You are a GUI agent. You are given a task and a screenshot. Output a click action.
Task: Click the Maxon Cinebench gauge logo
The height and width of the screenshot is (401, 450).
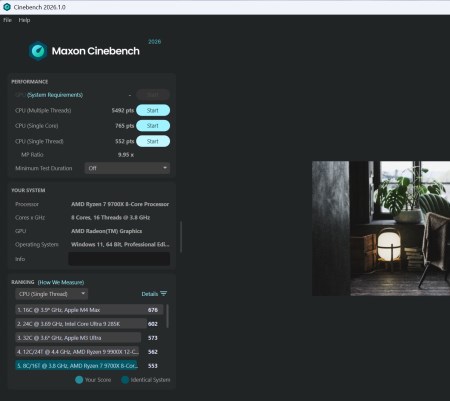38,51
